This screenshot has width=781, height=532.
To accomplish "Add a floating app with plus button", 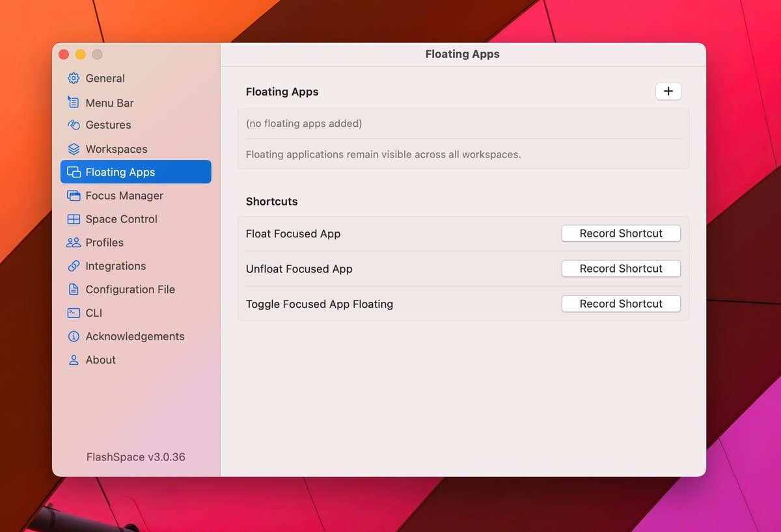I will [x=668, y=92].
